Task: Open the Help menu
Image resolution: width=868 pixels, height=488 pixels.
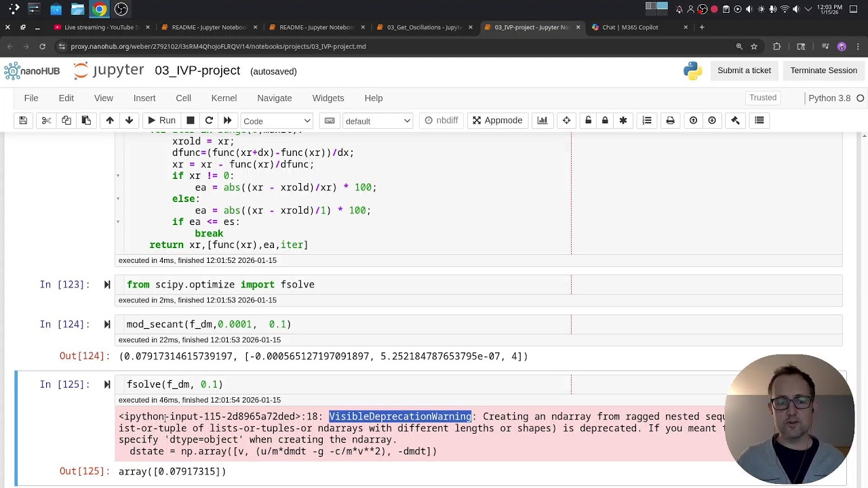Action: coord(374,98)
